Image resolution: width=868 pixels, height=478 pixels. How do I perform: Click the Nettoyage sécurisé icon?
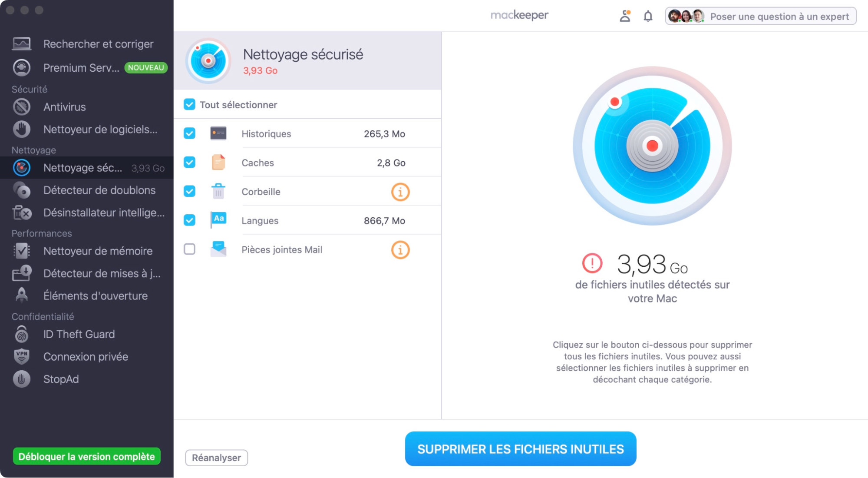pos(209,60)
